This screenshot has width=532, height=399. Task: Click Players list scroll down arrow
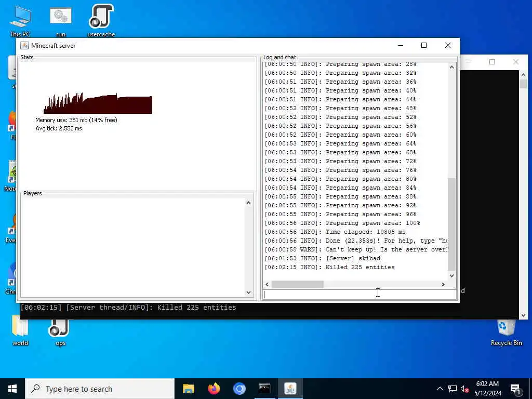pos(248,292)
